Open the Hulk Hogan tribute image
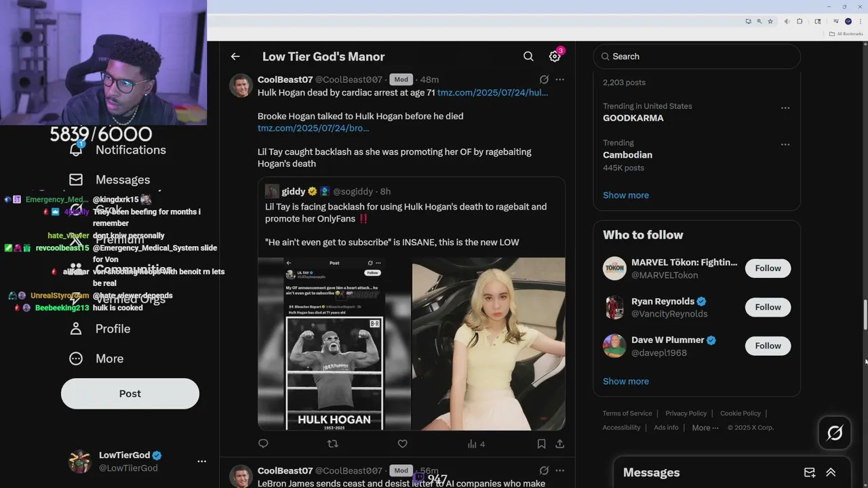This screenshot has height=488, width=868. pos(334,344)
